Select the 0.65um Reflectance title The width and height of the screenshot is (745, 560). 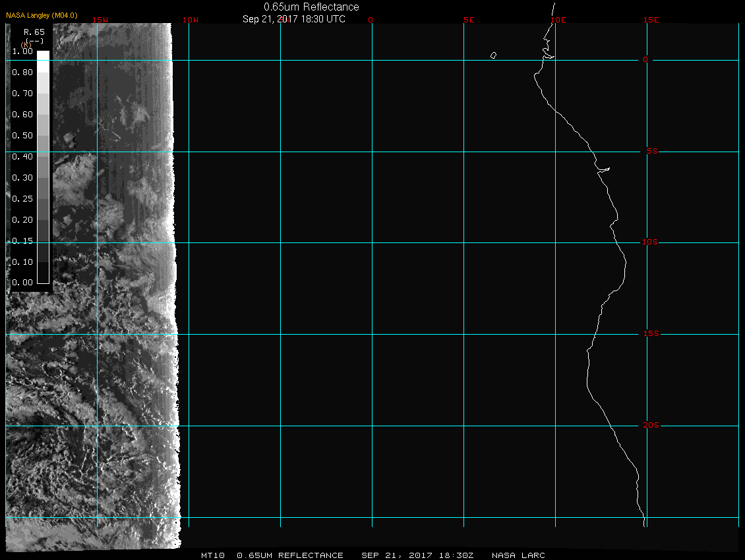click(x=311, y=7)
